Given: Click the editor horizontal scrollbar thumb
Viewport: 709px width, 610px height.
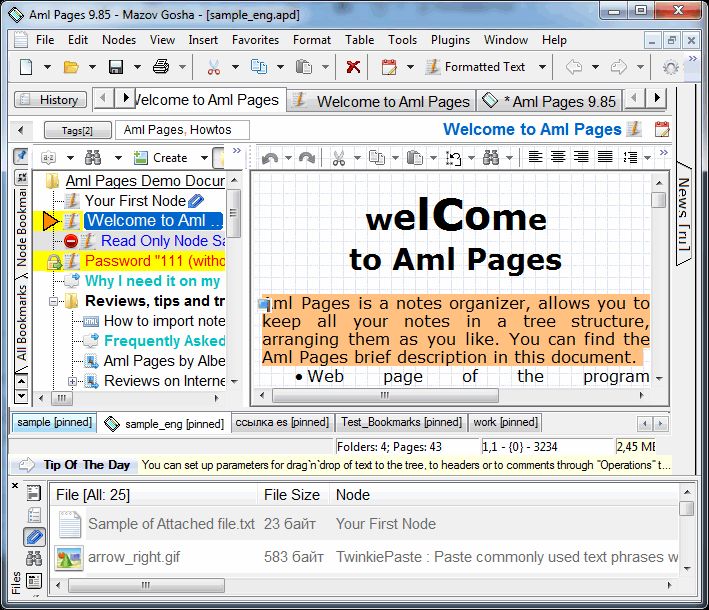Looking at the screenshot, I should 385,395.
